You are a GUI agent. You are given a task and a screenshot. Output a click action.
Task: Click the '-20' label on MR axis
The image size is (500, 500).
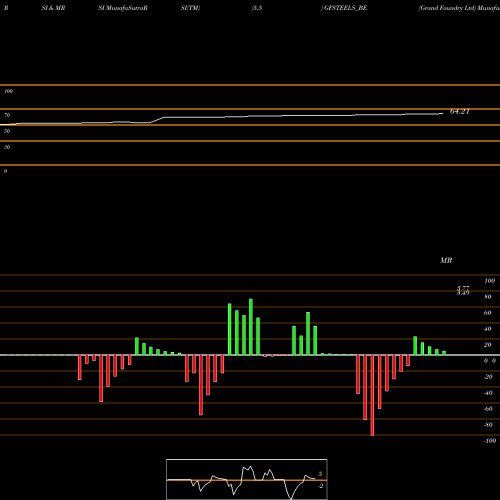(488, 377)
